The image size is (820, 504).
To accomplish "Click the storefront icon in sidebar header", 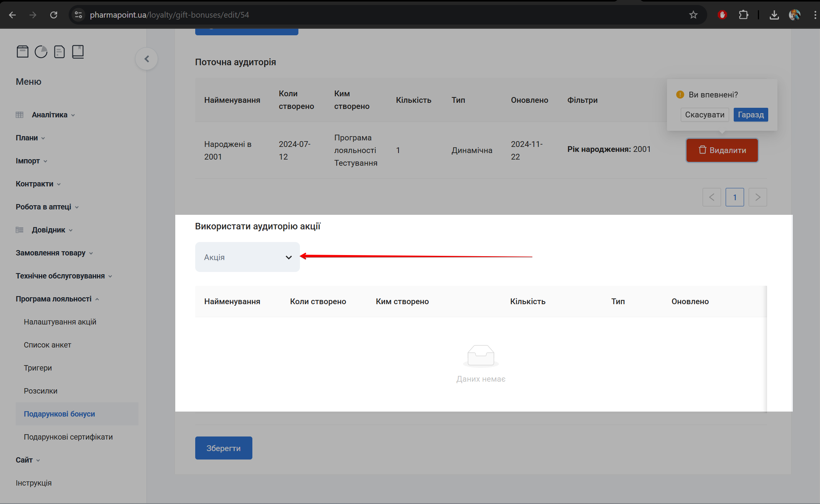I will (23, 51).
